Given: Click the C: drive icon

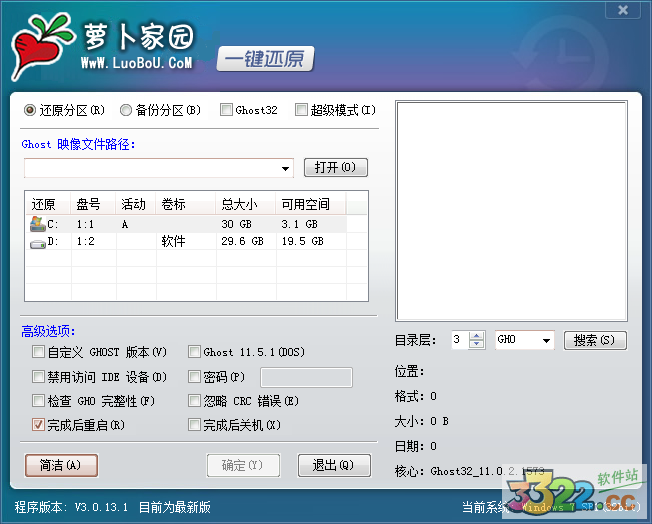Looking at the screenshot, I should (38, 225).
